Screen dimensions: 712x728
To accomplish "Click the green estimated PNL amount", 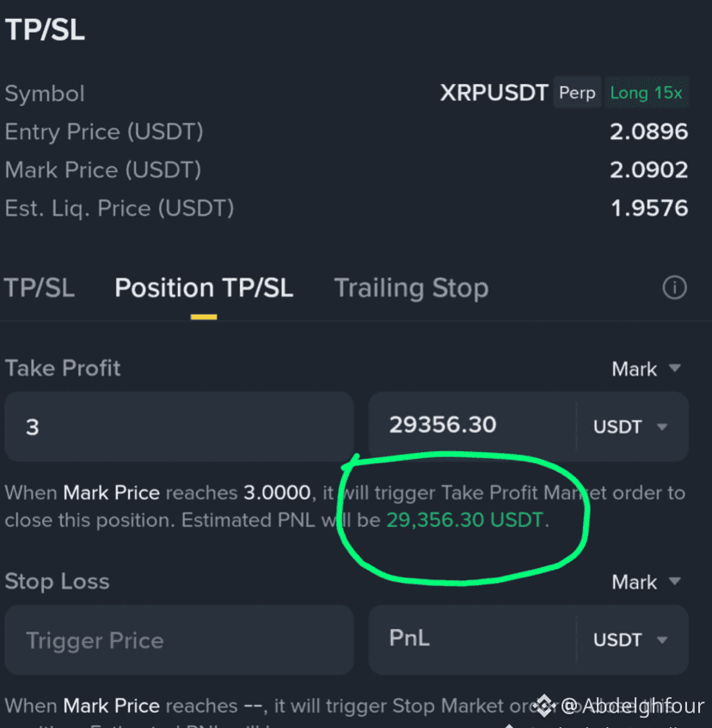I will [464, 520].
